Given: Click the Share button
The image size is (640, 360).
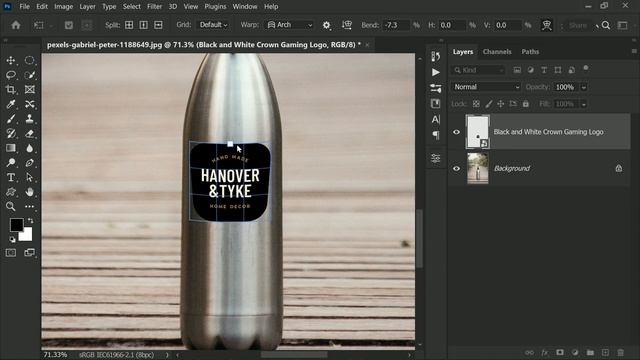Looking at the screenshot, I should 578,25.
